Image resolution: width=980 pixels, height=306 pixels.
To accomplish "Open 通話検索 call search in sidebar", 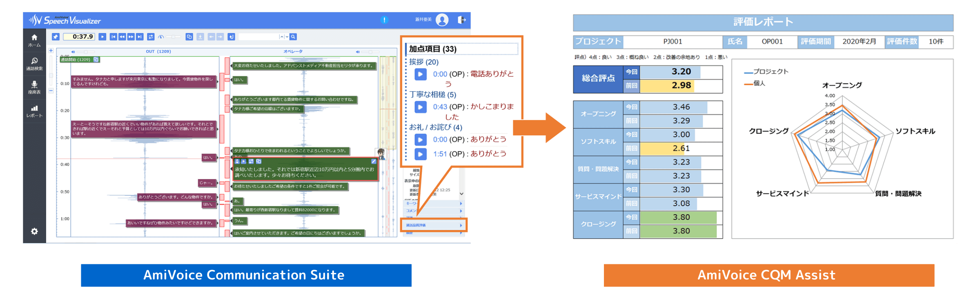I will pyautogui.click(x=34, y=64).
